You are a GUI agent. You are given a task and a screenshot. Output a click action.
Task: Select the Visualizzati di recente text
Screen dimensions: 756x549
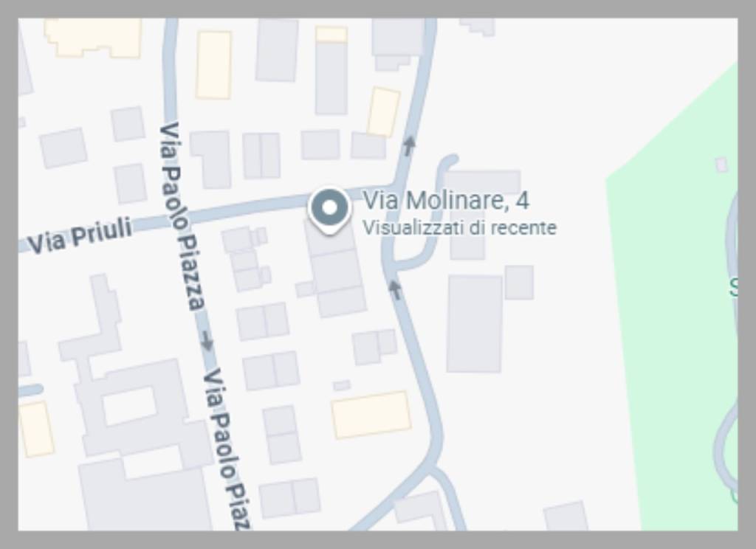(459, 228)
